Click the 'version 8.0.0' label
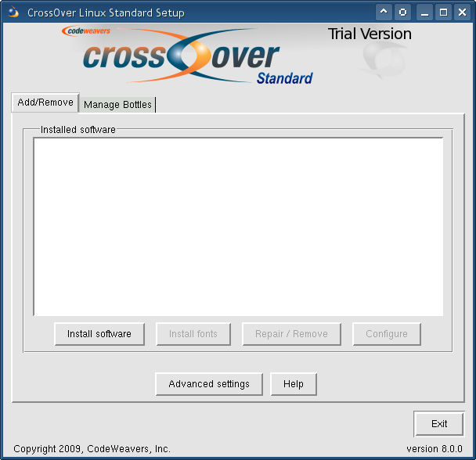 pos(435,449)
